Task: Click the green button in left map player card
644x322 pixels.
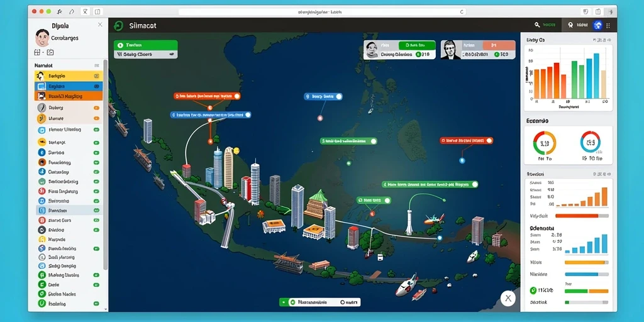Action: 417,45
